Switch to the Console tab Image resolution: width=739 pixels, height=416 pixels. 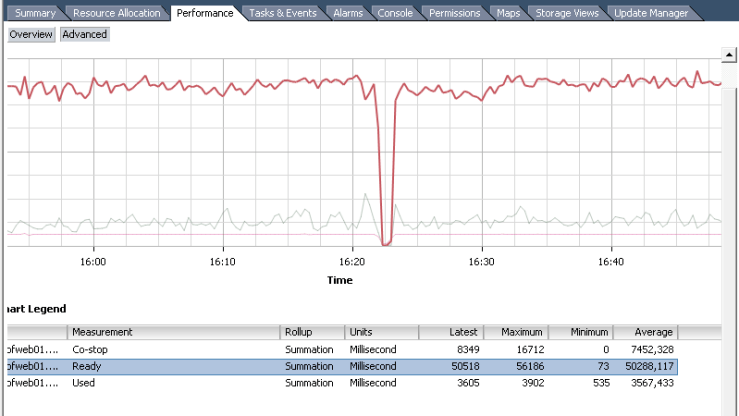(395, 13)
